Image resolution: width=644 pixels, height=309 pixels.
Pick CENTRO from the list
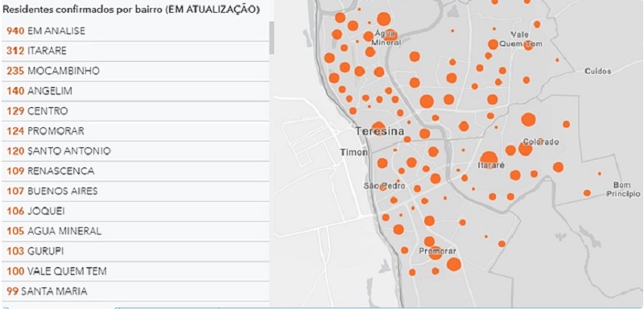coord(135,111)
